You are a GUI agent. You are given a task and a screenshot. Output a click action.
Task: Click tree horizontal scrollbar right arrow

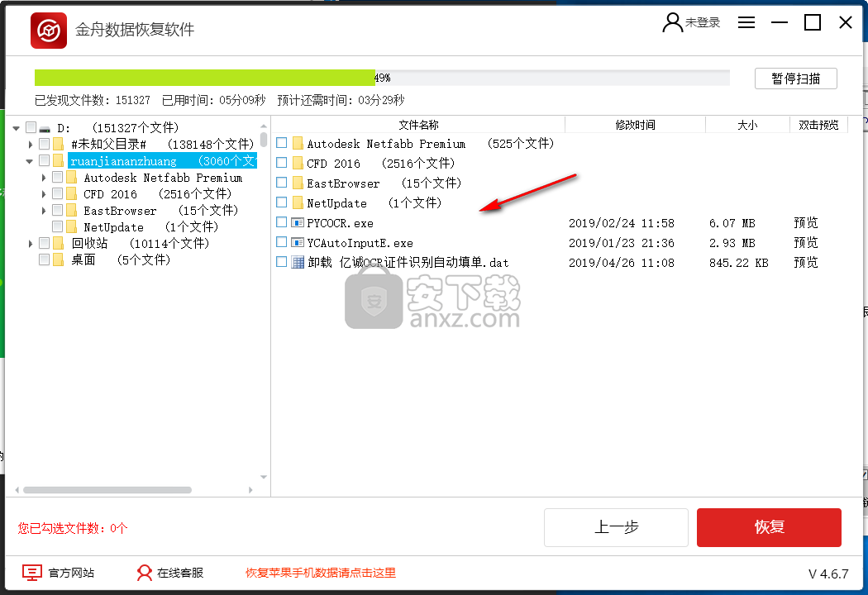click(x=250, y=490)
